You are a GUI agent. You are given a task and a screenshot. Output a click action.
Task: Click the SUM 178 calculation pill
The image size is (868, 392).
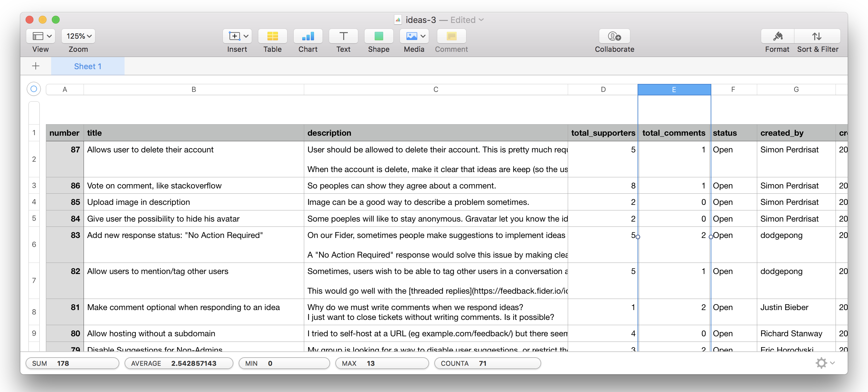click(72, 363)
